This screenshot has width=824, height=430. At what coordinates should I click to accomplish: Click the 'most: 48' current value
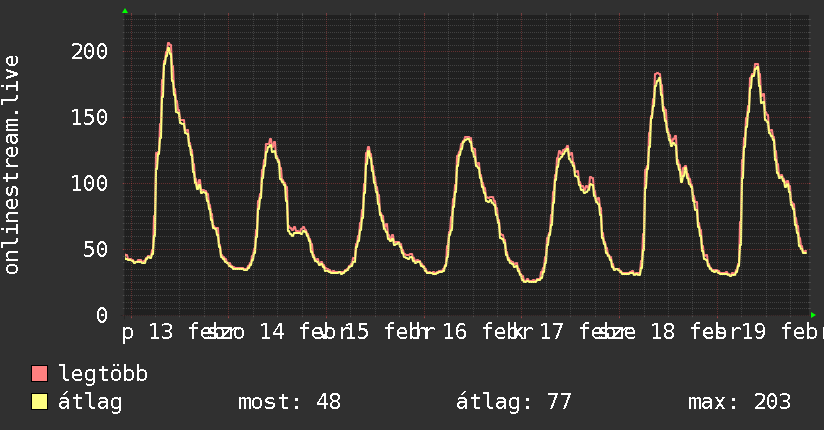pyautogui.click(x=290, y=402)
